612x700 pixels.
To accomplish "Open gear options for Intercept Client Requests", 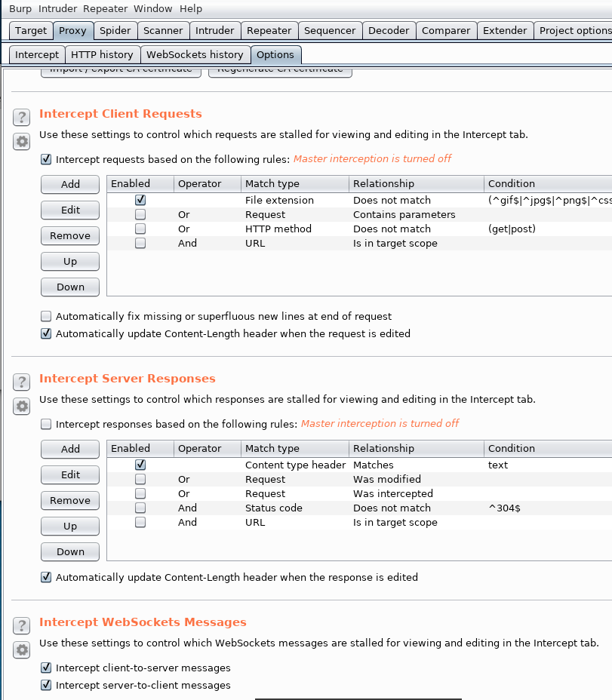I will pyautogui.click(x=21, y=142).
